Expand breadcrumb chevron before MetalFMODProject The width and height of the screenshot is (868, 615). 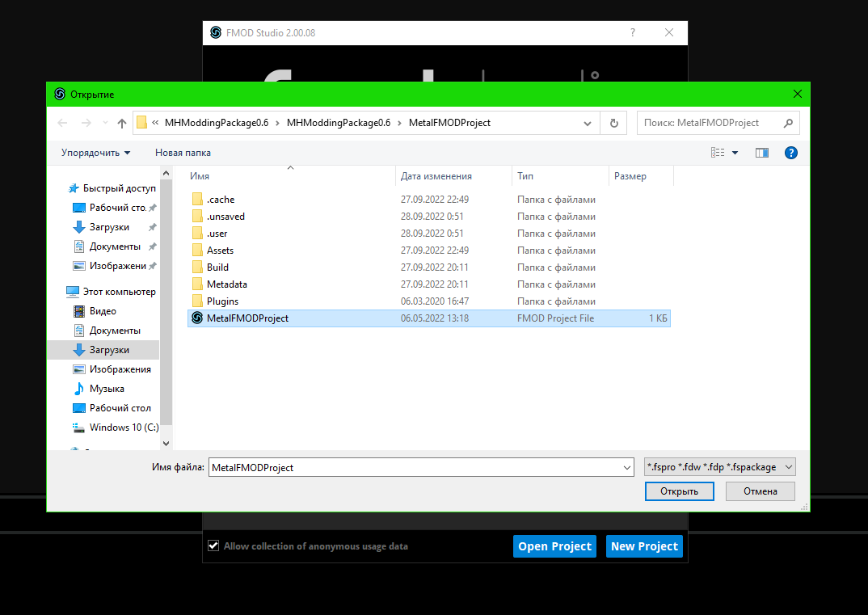pyautogui.click(x=400, y=123)
